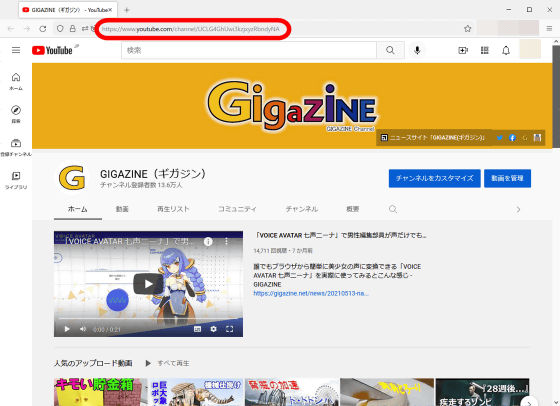Bookmark this page with star icon
560x406 pixels.
468,29
